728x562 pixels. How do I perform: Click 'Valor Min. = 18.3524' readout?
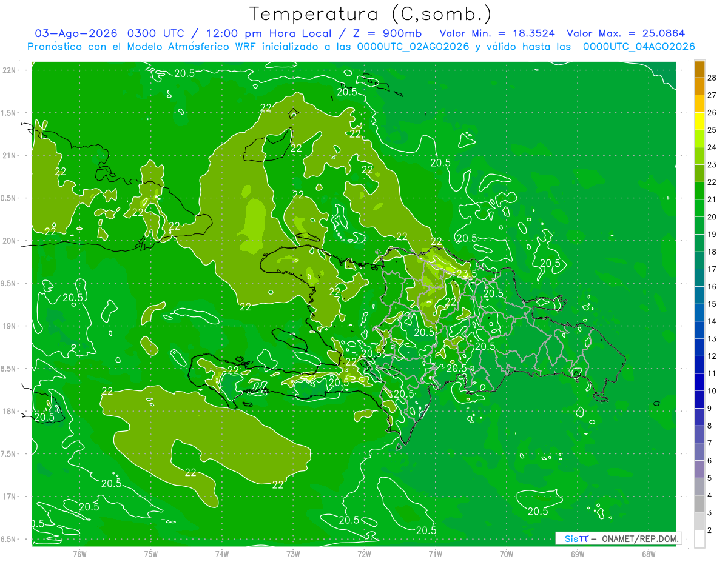pyautogui.click(x=499, y=33)
